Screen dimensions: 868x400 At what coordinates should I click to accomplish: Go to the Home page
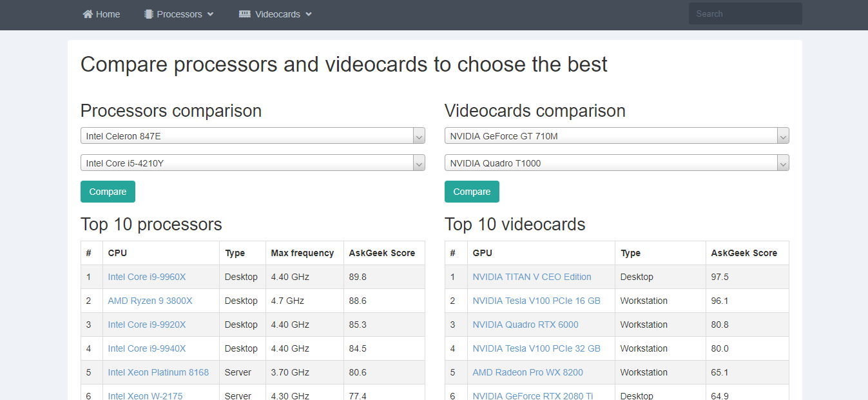click(x=101, y=14)
